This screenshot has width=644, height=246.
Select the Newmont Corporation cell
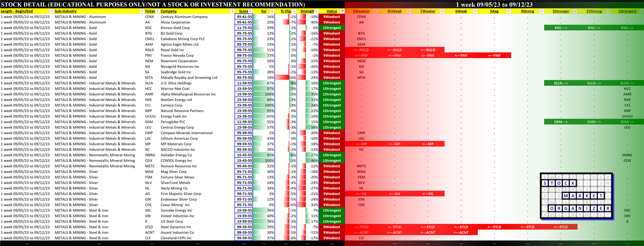[197, 61]
